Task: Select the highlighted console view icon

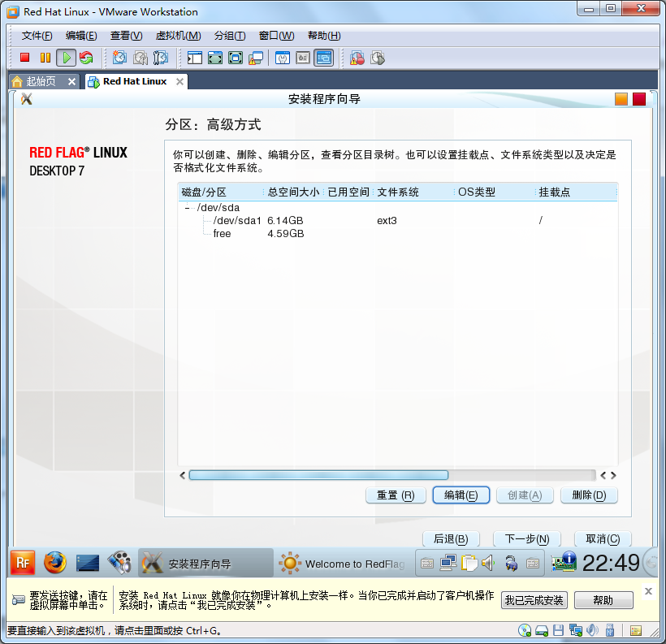Action: [x=323, y=58]
